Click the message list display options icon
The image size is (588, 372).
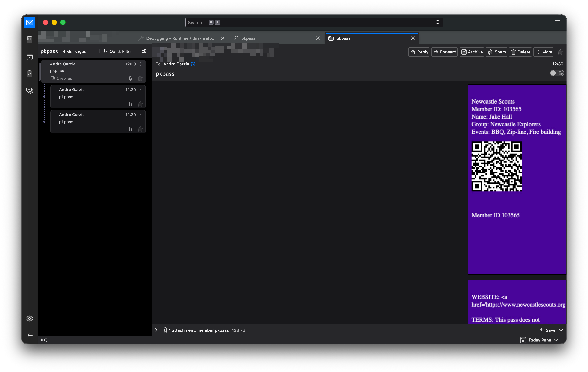[144, 51]
